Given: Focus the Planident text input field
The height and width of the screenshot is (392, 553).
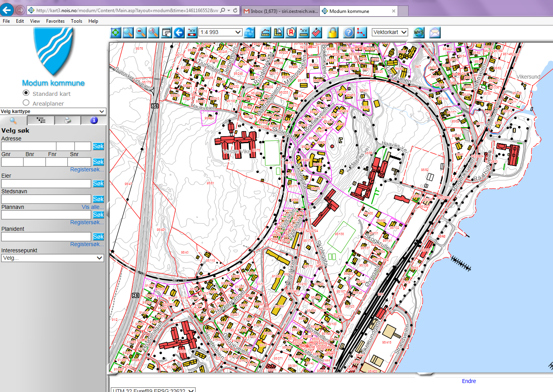Looking at the screenshot, I should [46, 237].
